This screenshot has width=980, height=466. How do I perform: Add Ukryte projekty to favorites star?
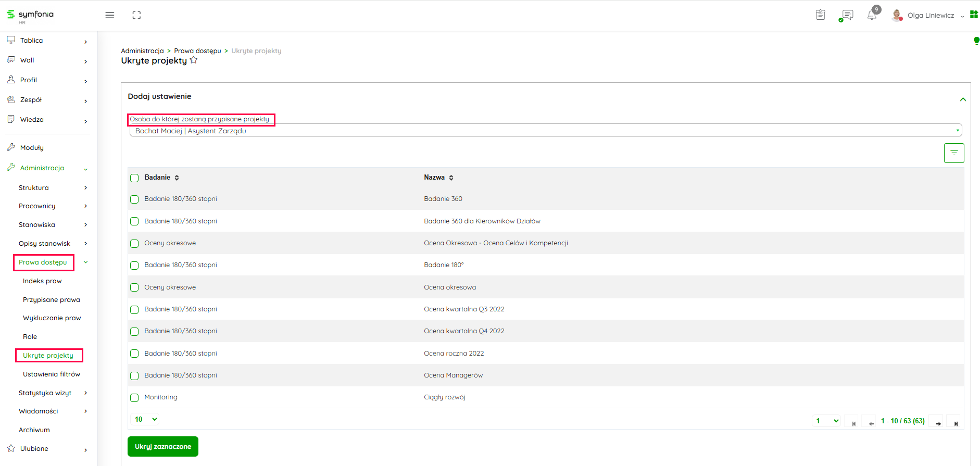[194, 60]
